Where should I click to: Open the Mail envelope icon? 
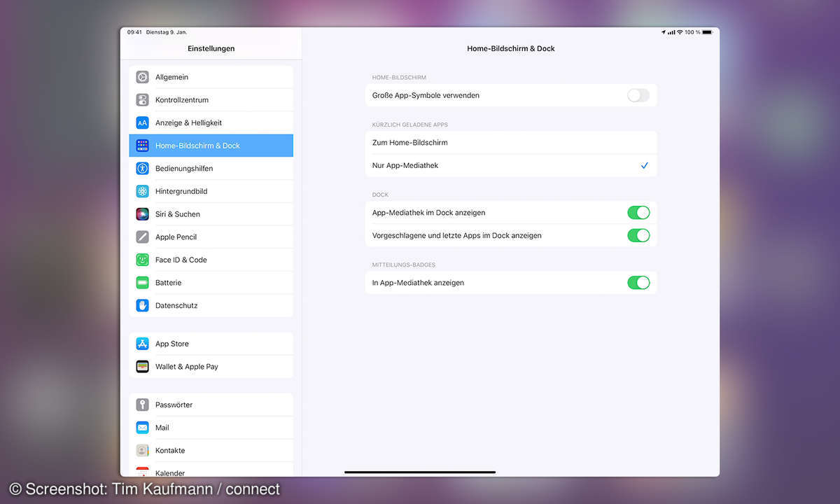tap(142, 428)
